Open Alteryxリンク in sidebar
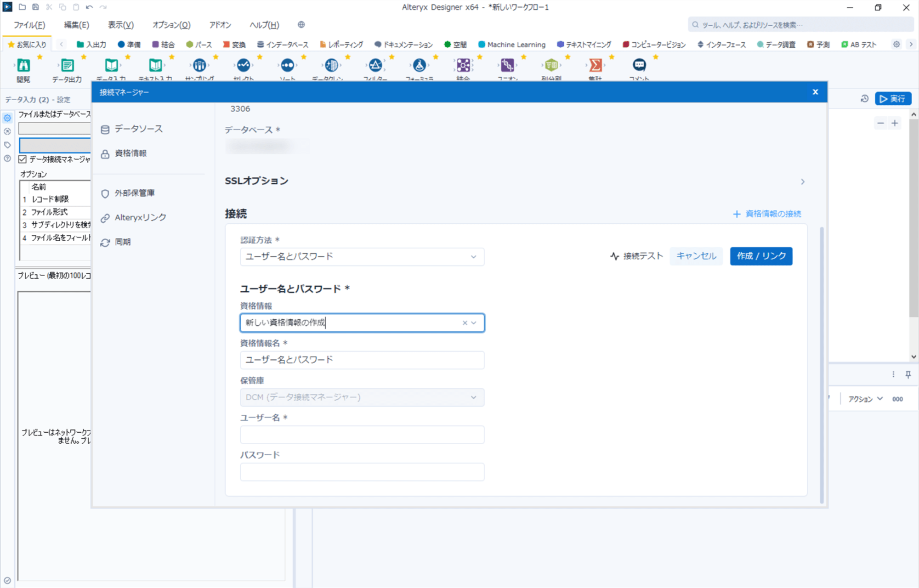This screenshot has width=919, height=588. (134, 218)
